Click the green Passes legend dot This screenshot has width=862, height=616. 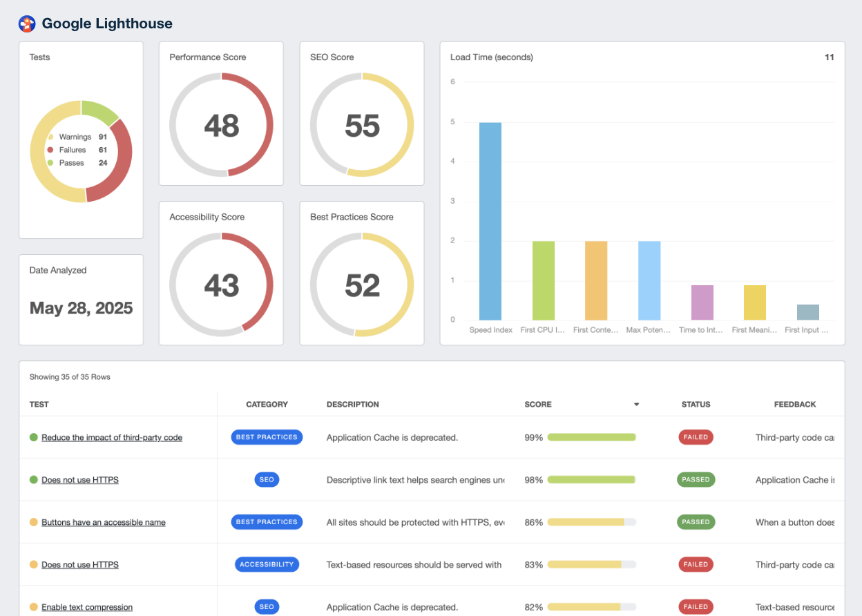[50, 163]
